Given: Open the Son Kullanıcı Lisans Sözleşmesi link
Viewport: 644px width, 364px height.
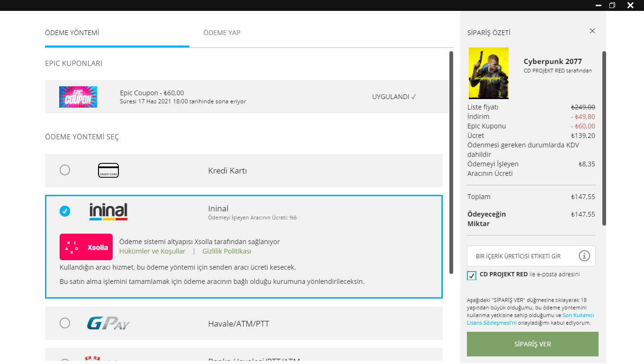Looking at the screenshot, I should coord(530,319).
